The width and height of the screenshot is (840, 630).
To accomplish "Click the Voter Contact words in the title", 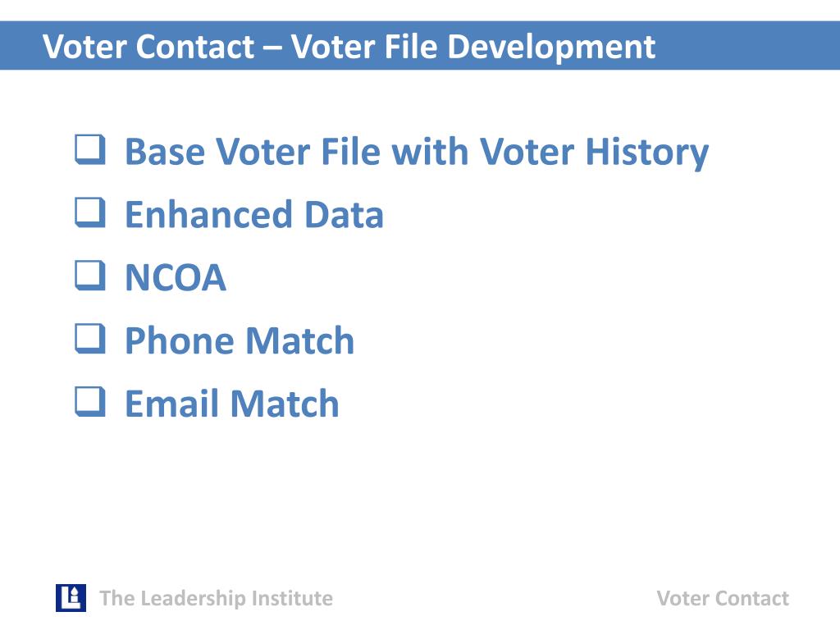I will pos(148,47).
